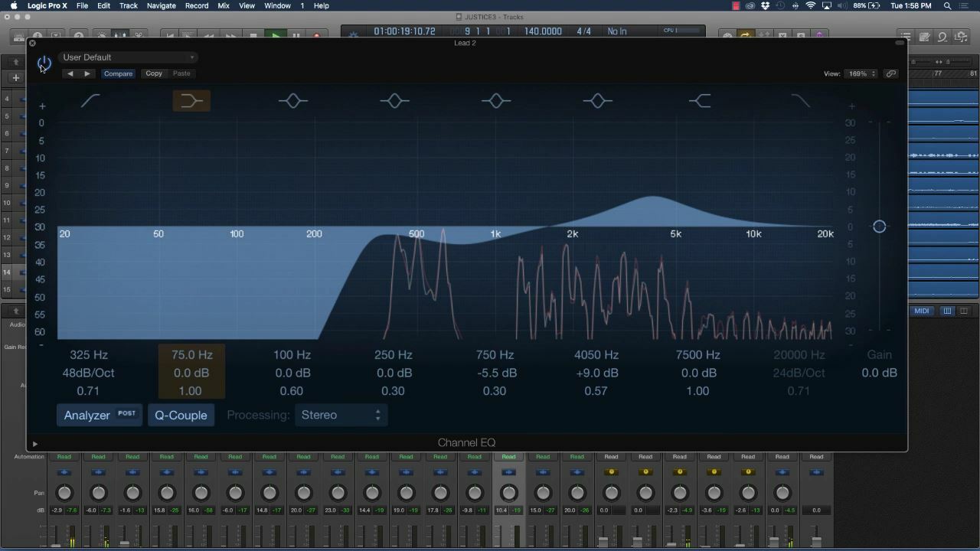Viewport: 980px width, 551px height.
Task: Toggle the 750 Hz parametric band icon
Action: pos(496,100)
